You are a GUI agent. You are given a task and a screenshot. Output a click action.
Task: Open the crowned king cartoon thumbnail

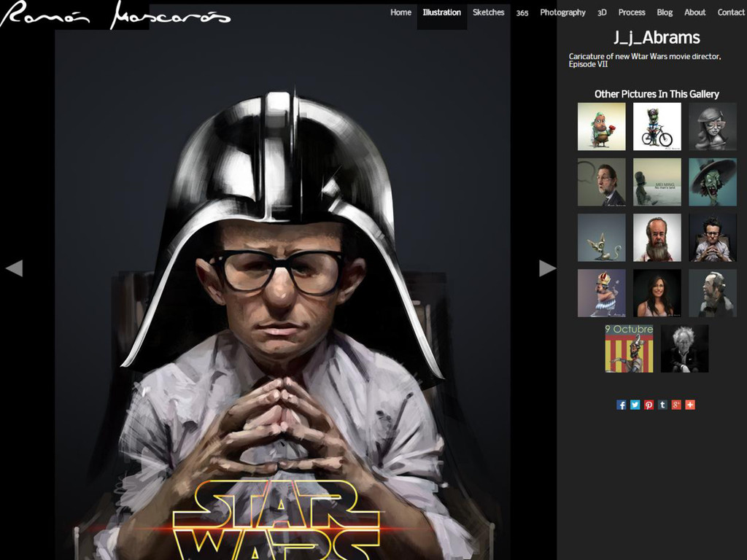click(x=602, y=293)
